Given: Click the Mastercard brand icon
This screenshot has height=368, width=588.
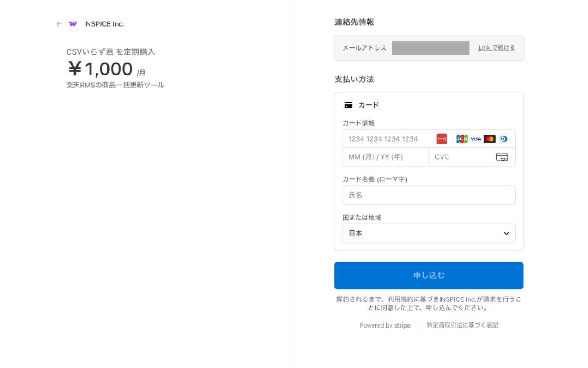Looking at the screenshot, I should 490,138.
